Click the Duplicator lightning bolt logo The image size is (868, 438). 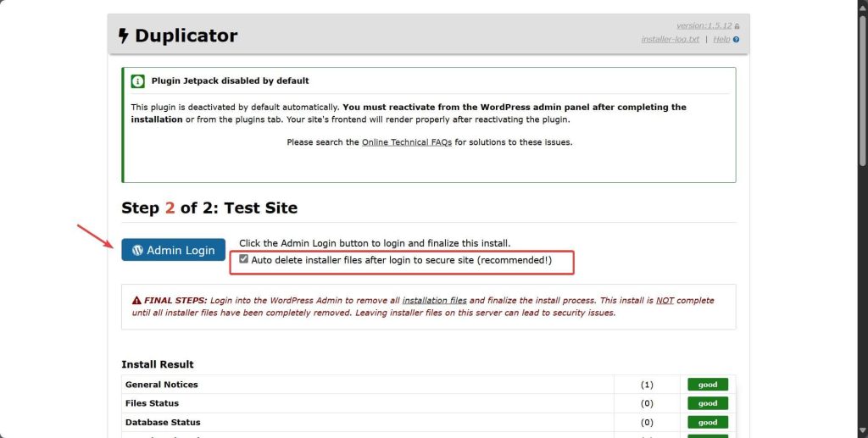[124, 36]
